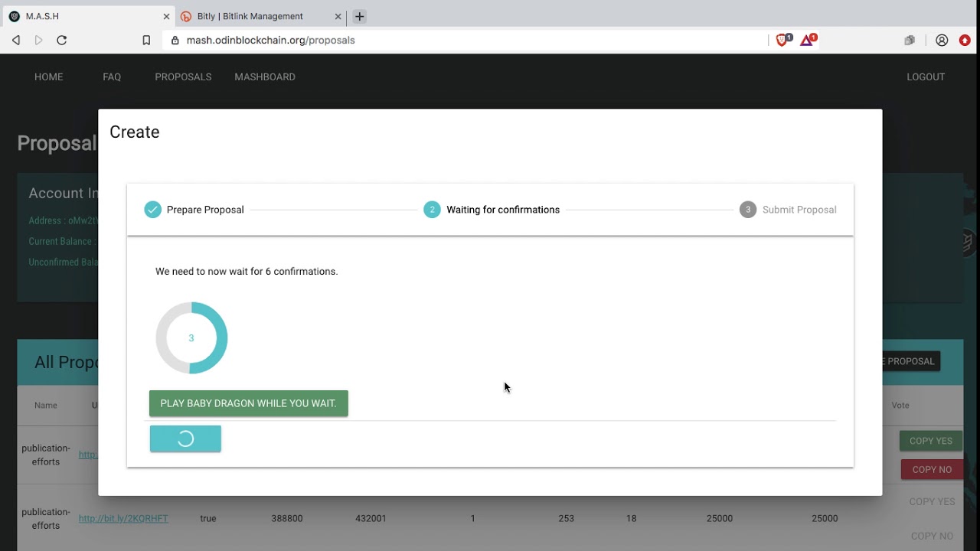Image resolution: width=980 pixels, height=551 pixels.
Task: Open the user profile icon
Action: 942,41
